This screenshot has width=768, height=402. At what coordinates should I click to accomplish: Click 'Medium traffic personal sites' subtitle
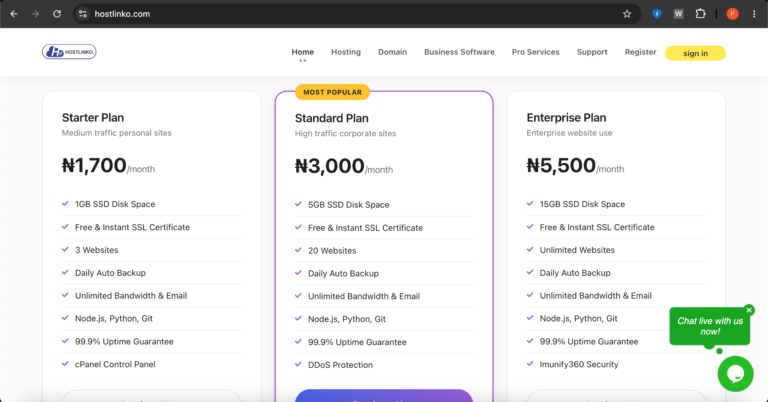117,133
